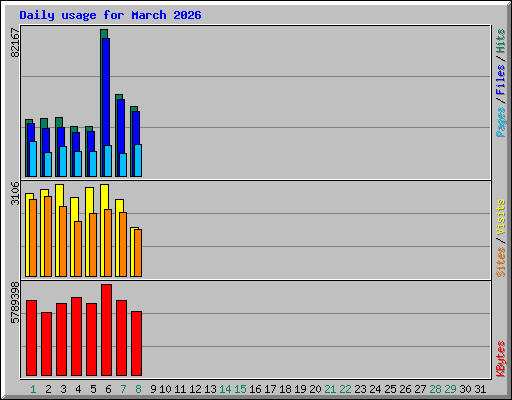This screenshot has height=400, width=512.
Task: Click the red KBytes bar for day 1
Action: click(x=31, y=338)
